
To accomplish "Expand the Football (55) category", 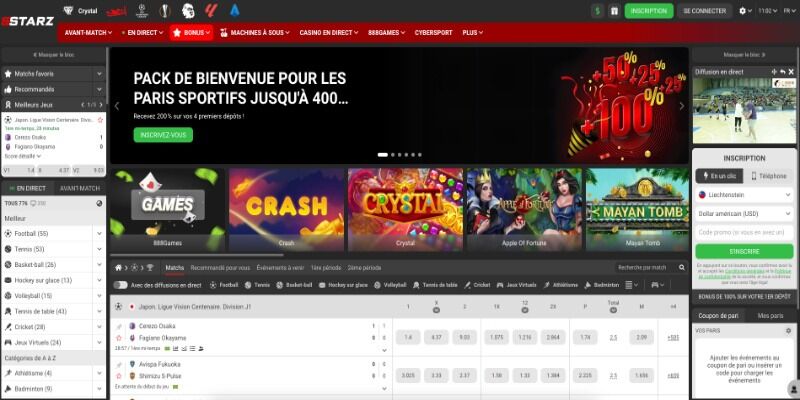I will click(x=99, y=234).
